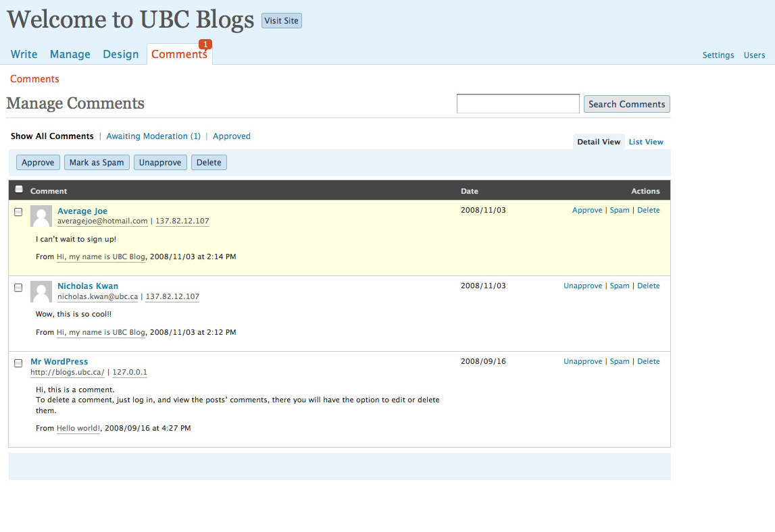
Task: Mark Average Joe's comment as Spam
Action: click(620, 210)
